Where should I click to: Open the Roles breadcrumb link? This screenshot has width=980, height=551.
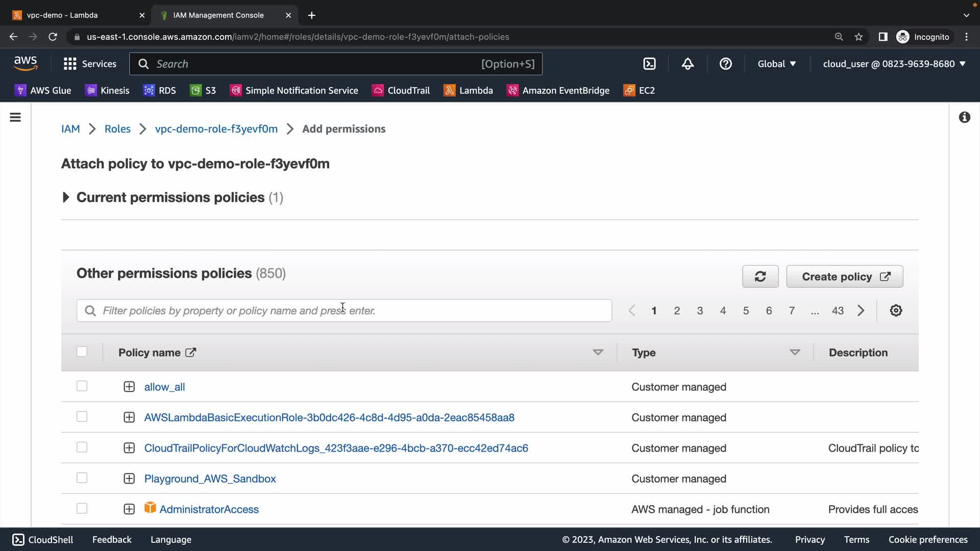point(117,129)
